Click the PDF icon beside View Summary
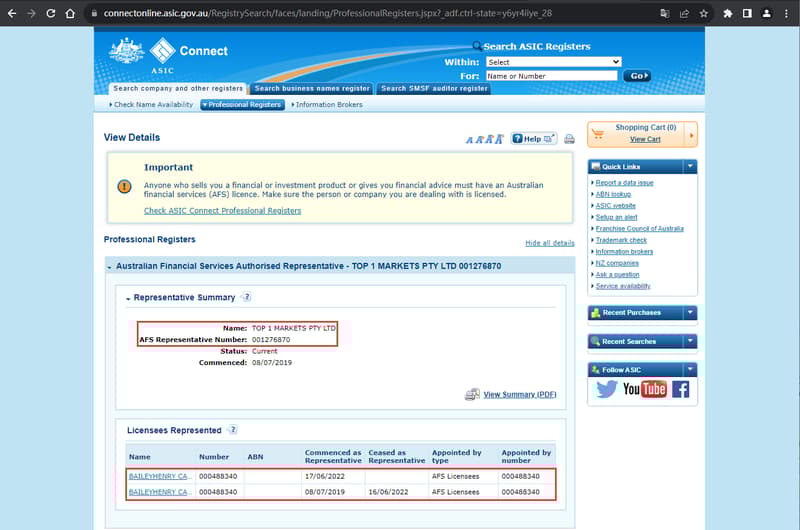 472,394
